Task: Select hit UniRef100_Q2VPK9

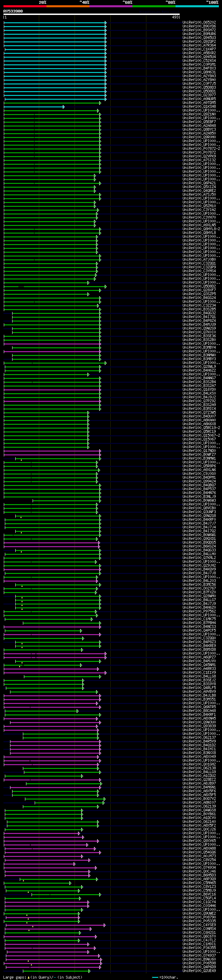Action: point(199,156)
